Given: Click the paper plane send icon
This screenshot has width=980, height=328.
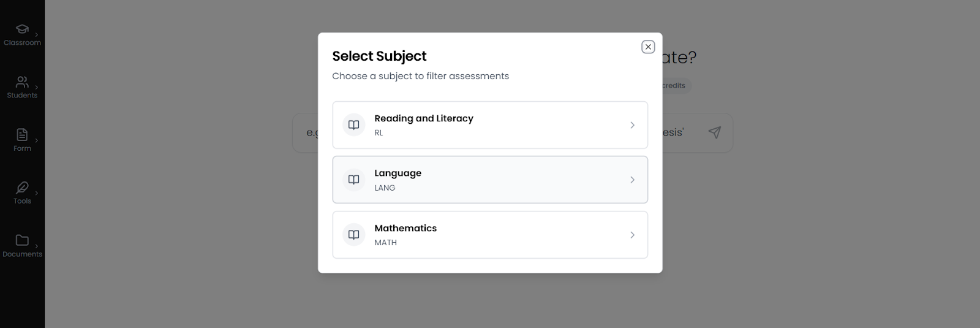Looking at the screenshot, I should [714, 132].
